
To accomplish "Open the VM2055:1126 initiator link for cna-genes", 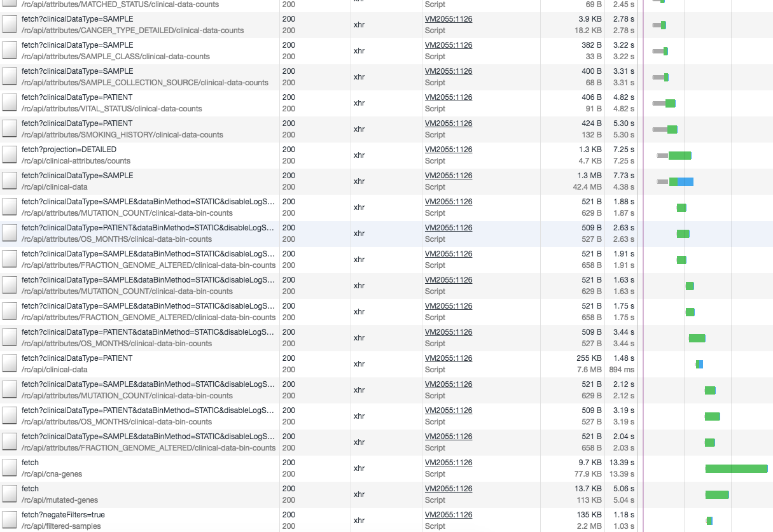I will tap(449, 463).
